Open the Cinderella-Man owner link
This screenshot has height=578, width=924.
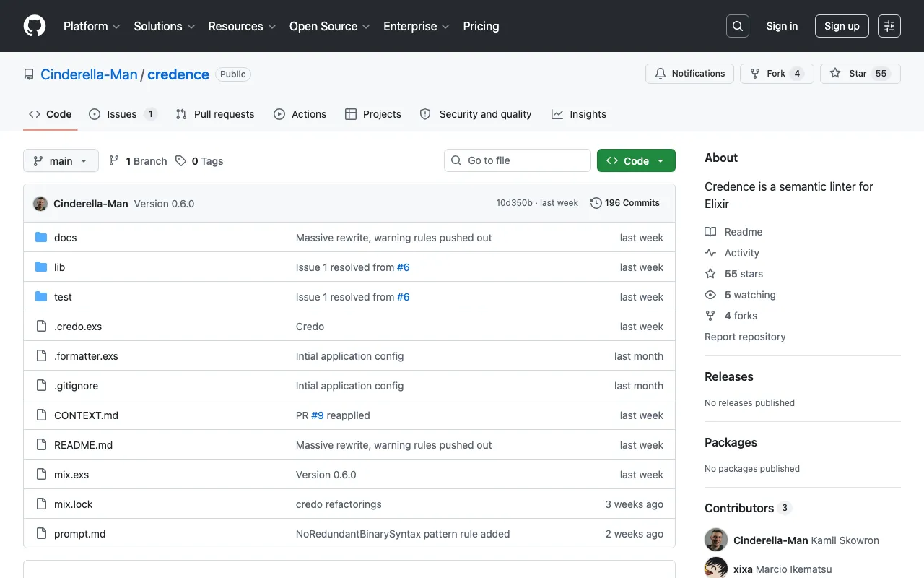(89, 74)
